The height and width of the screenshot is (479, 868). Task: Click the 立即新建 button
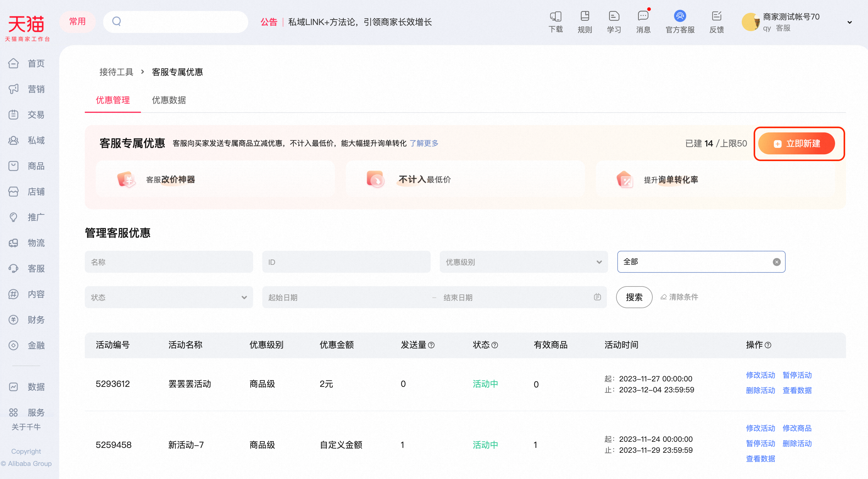coord(796,144)
